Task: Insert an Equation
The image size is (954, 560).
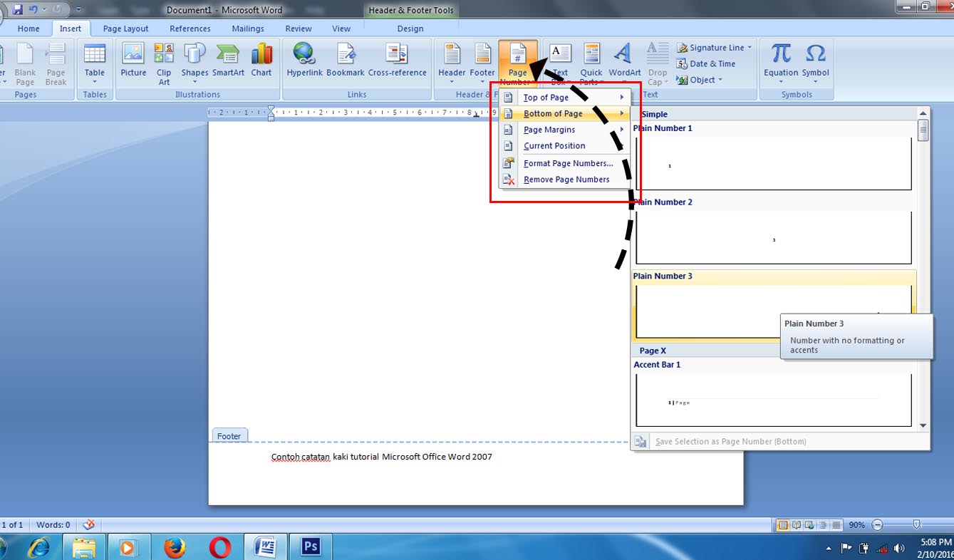Action: point(779,61)
